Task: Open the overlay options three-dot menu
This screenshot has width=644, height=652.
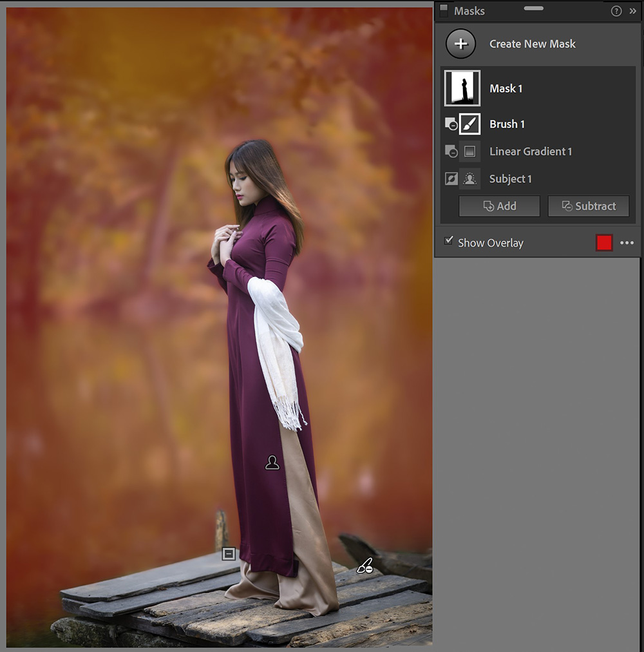Action: click(627, 243)
